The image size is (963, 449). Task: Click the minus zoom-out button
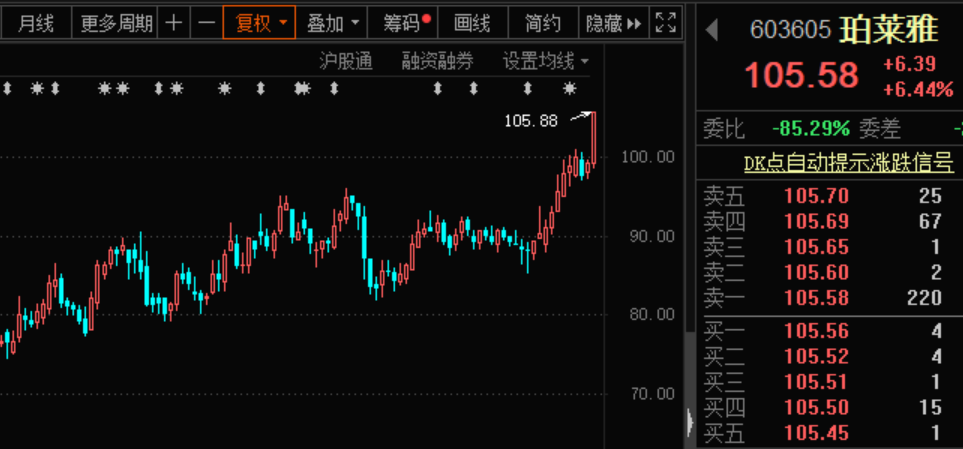point(205,22)
